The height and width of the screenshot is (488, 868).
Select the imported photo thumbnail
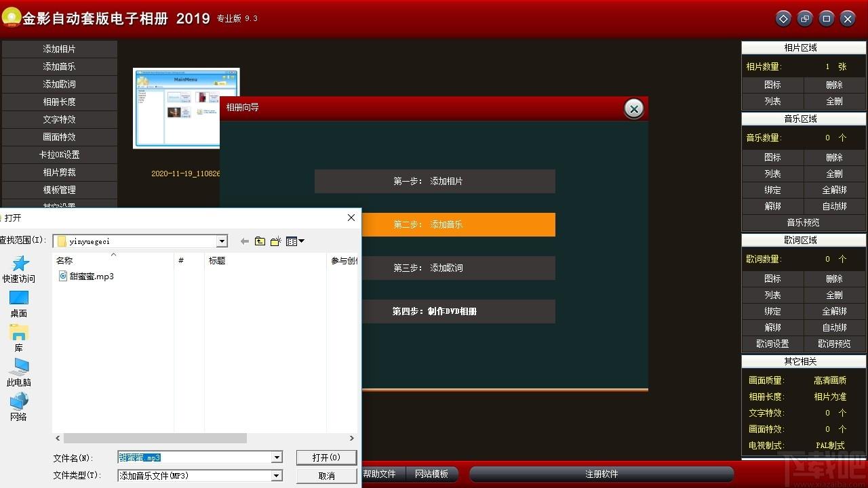click(x=186, y=108)
